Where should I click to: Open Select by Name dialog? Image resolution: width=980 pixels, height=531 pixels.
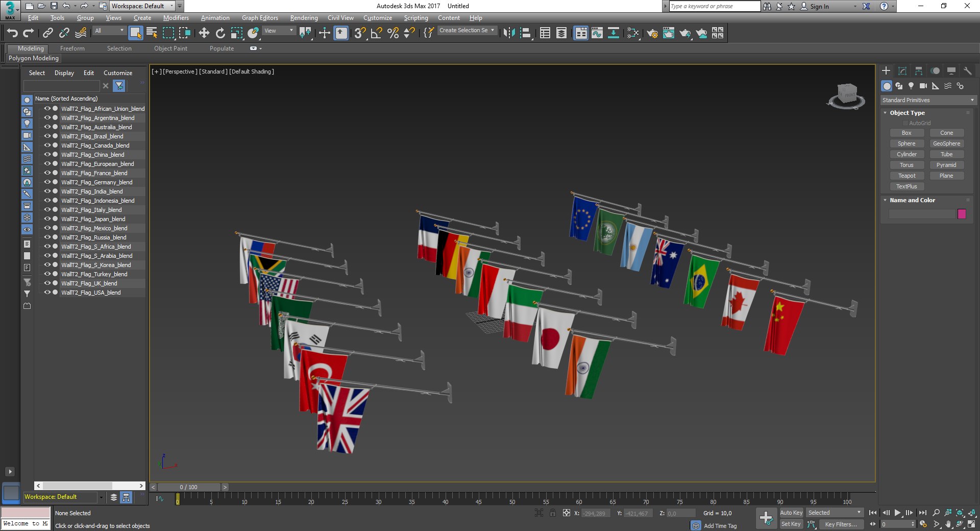(x=152, y=33)
